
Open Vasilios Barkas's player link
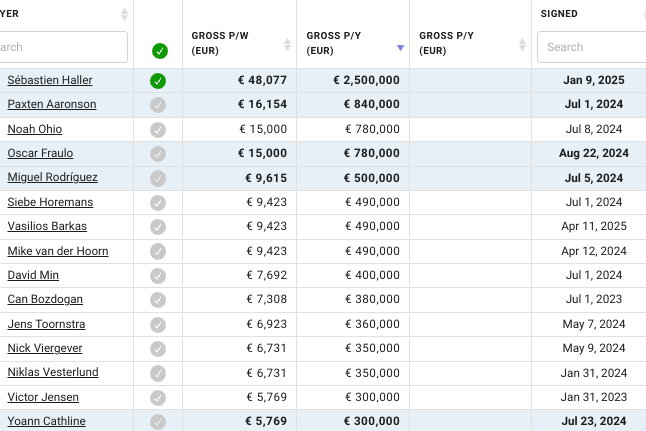[x=47, y=226]
